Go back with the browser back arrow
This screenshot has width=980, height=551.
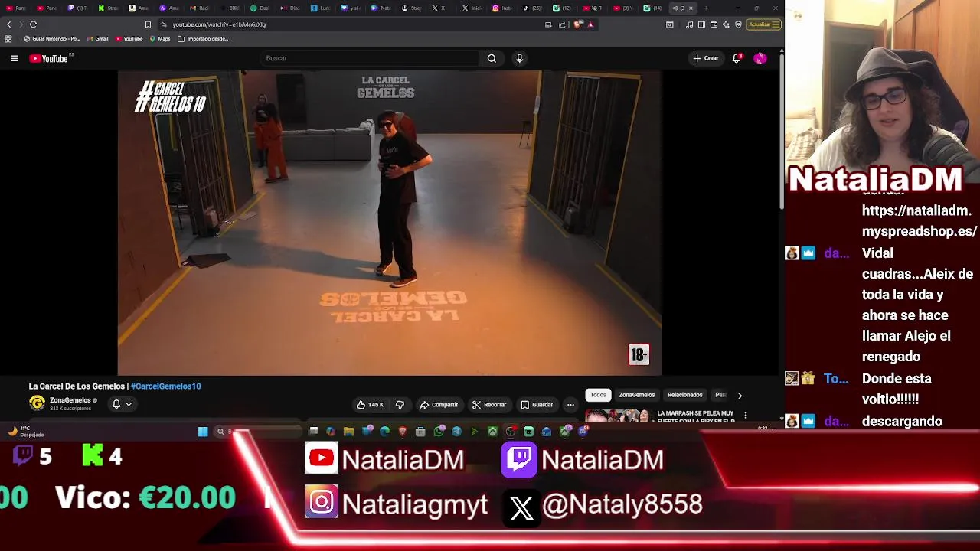pos(9,24)
